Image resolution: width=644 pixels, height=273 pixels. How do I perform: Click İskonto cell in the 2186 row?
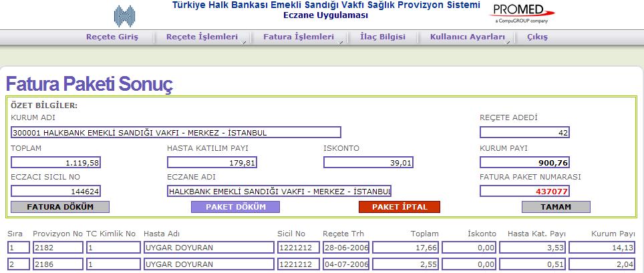tap(469, 264)
